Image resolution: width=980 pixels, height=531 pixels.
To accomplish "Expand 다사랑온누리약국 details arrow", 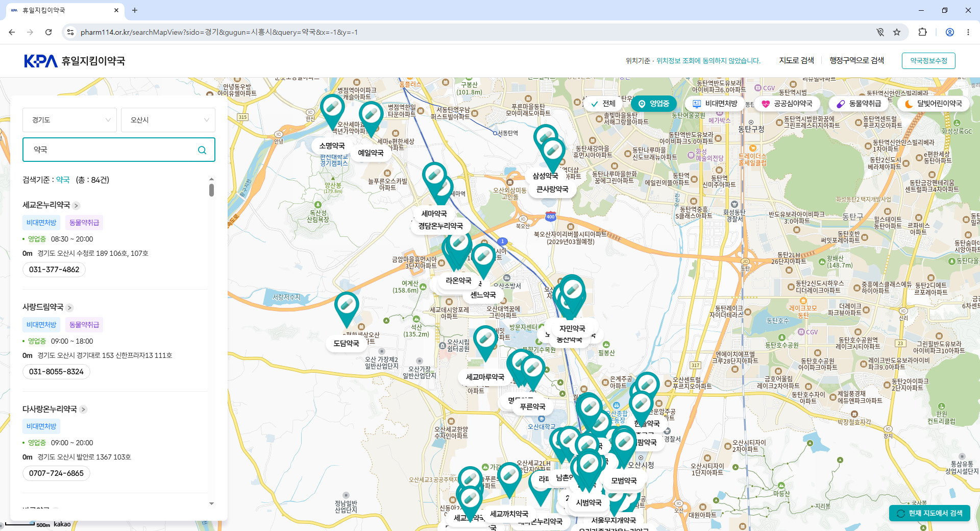I will 83,409.
